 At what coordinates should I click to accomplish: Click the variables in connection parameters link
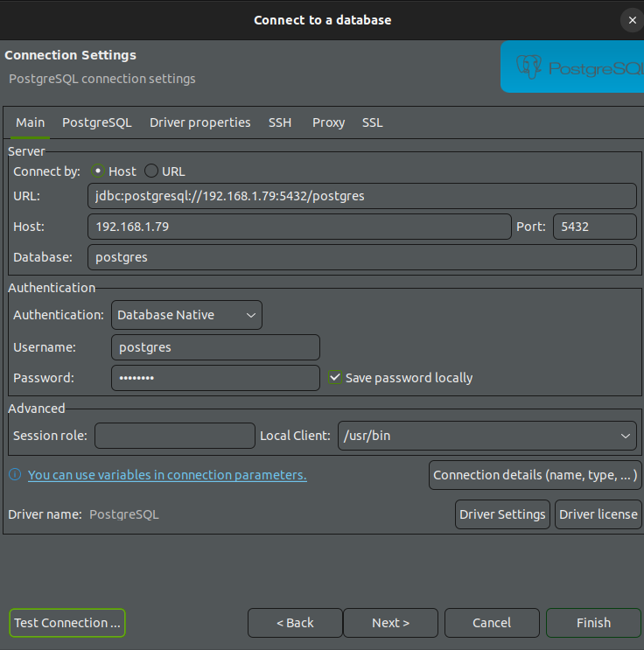click(167, 475)
